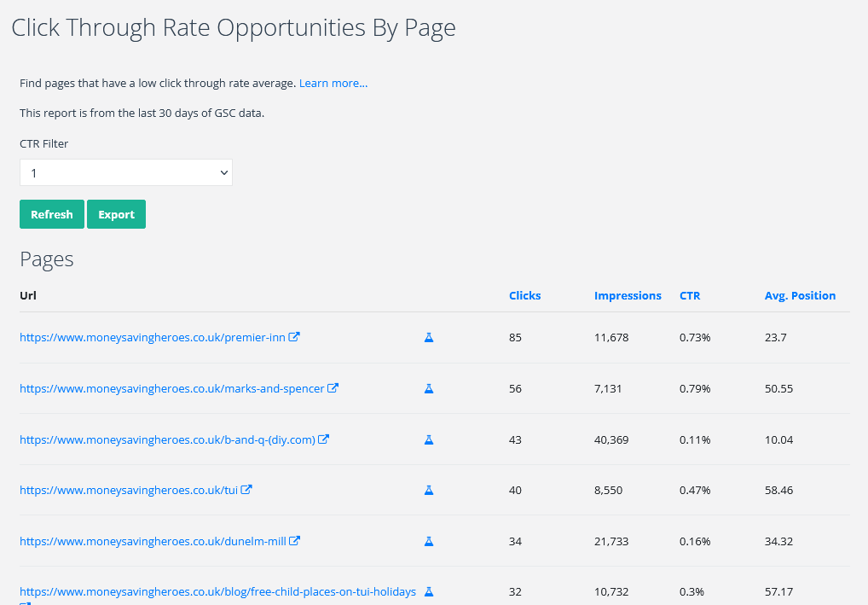Click external link icon beside marks-and-spencer URL
This screenshot has height=605, width=868.
pyautogui.click(x=333, y=388)
